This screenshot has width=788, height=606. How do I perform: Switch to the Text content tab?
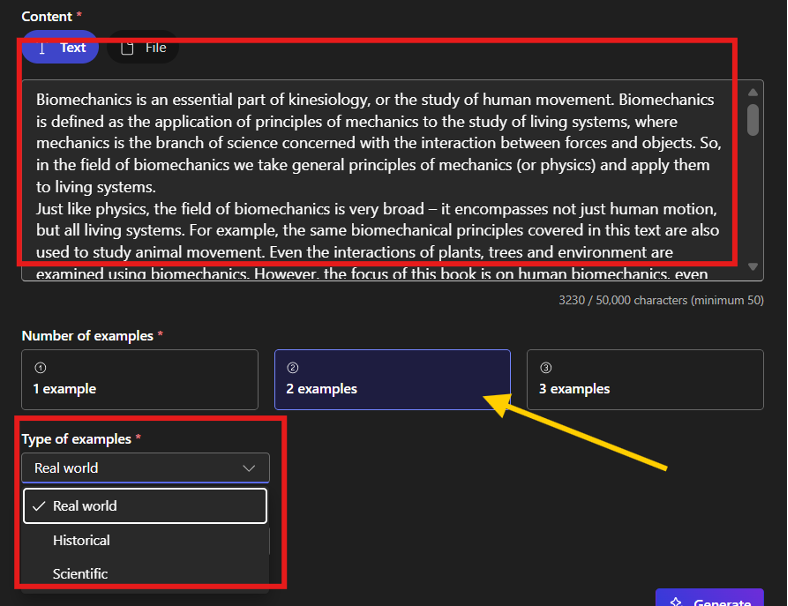pyautogui.click(x=60, y=47)
